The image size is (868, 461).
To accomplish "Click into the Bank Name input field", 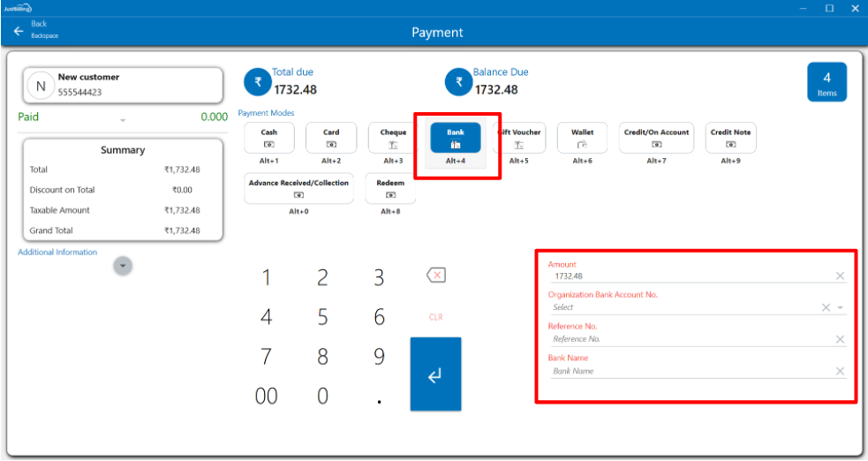I will (689, 372).
